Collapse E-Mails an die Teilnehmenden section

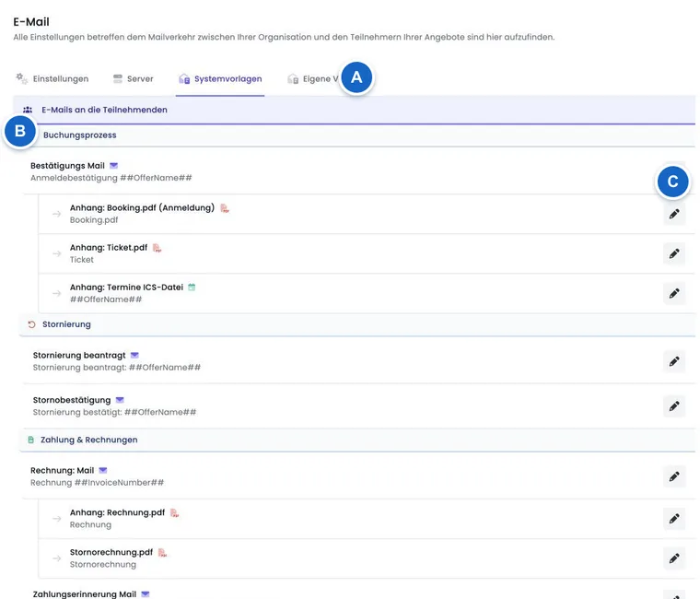coord(354,110)
